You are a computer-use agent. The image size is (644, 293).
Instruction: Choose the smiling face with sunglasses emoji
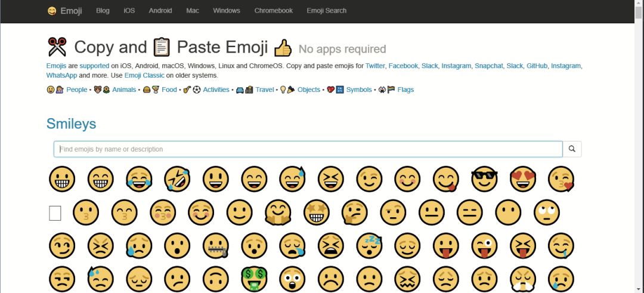484,179
